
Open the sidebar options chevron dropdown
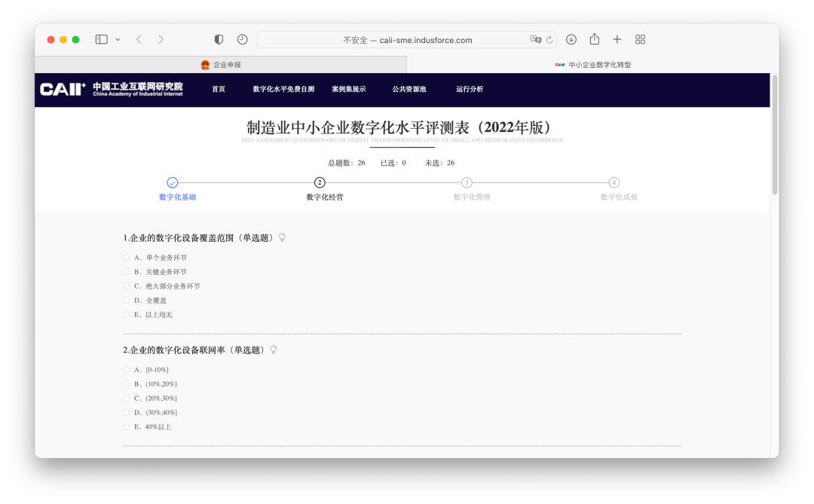click(118, 38)
